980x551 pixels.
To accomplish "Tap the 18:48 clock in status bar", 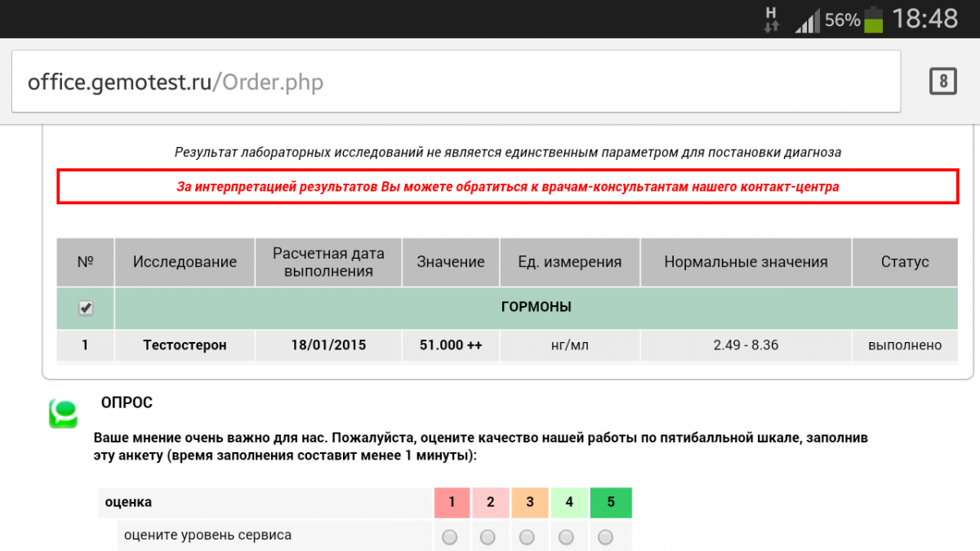I will 924,19.
